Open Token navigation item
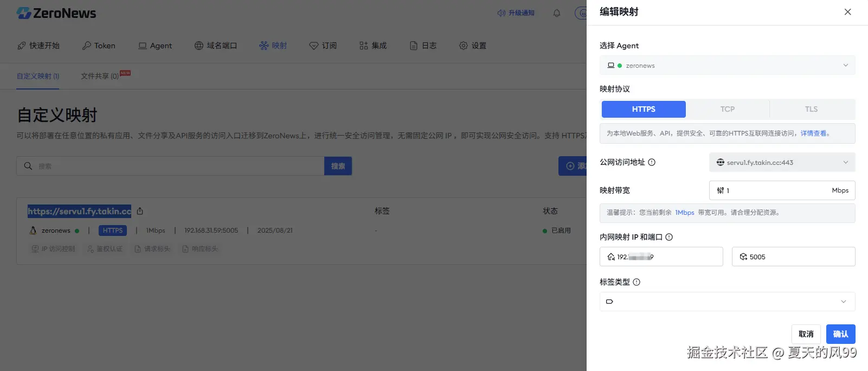 coord(99,46)
